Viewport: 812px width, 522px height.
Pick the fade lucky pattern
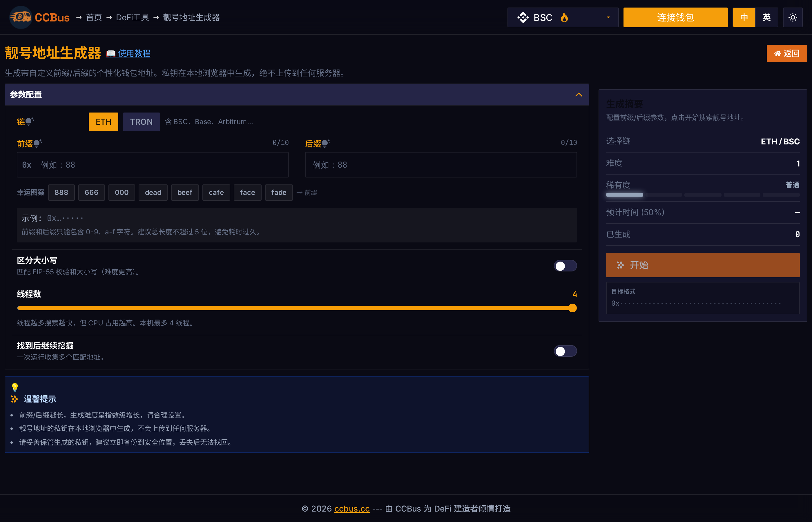pyautogui.click(x=279, y=193)
